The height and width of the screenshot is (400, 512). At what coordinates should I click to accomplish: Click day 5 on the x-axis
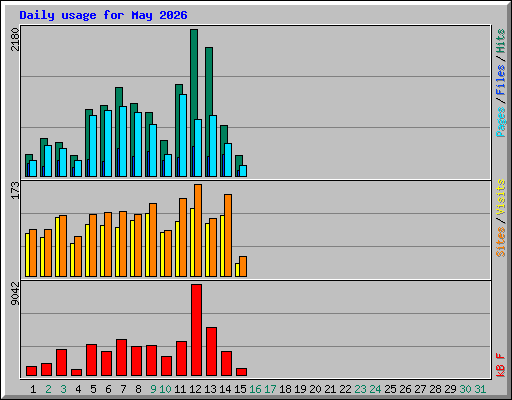pos(93,389)
